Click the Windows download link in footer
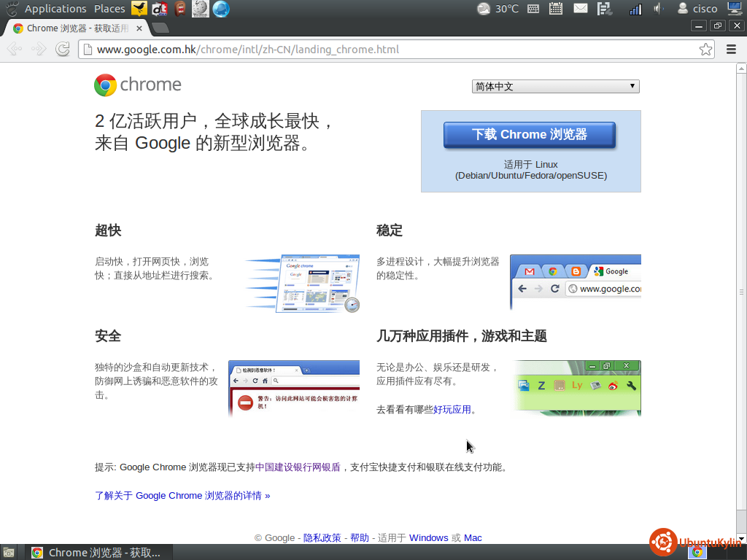This screenshot has width=747, height=560. 429,537
